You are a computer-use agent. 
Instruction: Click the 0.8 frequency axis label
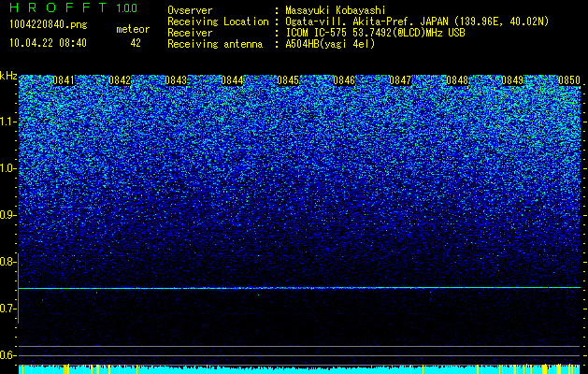(7, 262)
